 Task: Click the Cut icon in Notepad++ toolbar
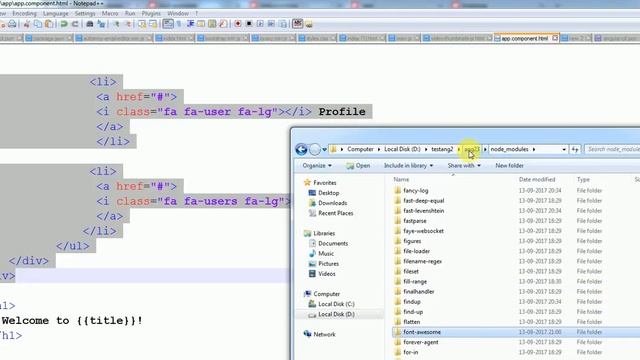click(x=27, y=24)
